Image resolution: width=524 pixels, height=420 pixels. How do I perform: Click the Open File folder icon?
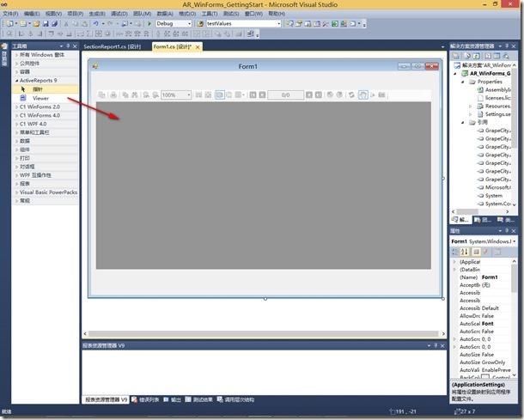37,24
